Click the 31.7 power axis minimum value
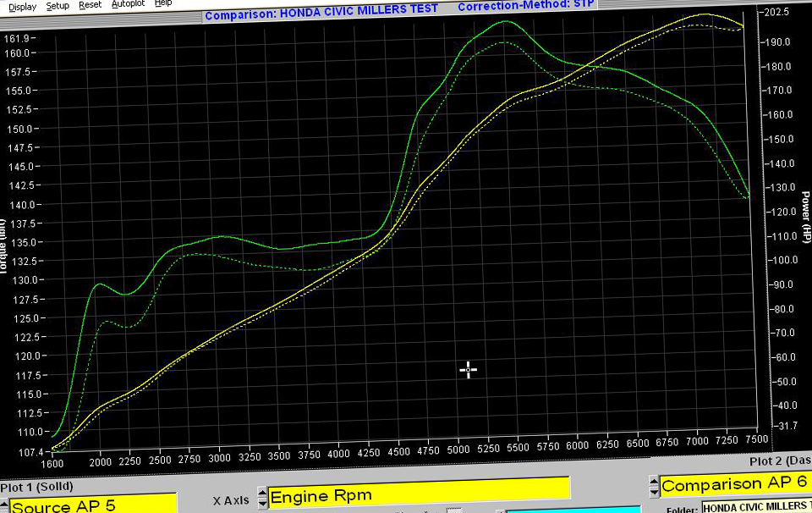The width and height of the screenshot is (812, 513). (x=787, y=426)
